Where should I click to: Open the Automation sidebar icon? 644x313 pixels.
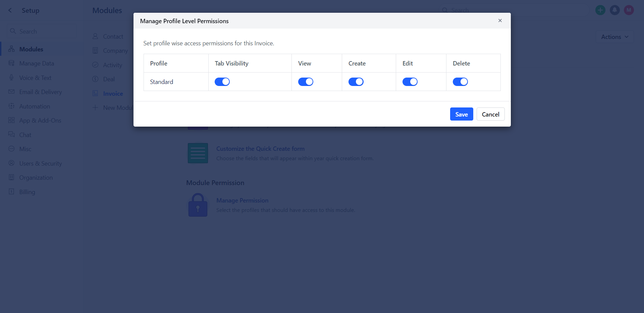click(x=11, y=106)
